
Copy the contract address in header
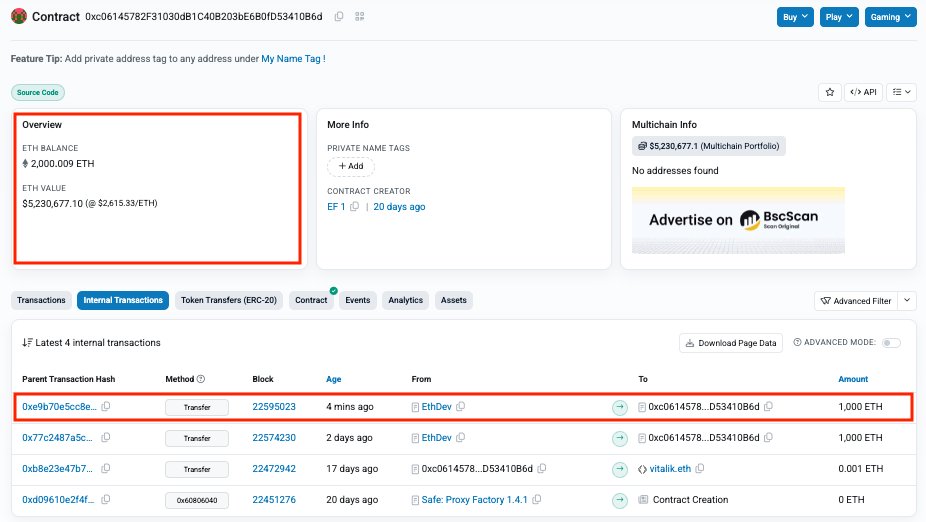click(x=339, y=17)
